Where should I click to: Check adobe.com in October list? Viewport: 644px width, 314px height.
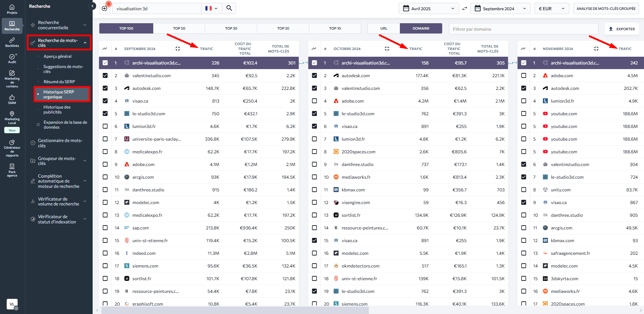[x=314, y=101]
